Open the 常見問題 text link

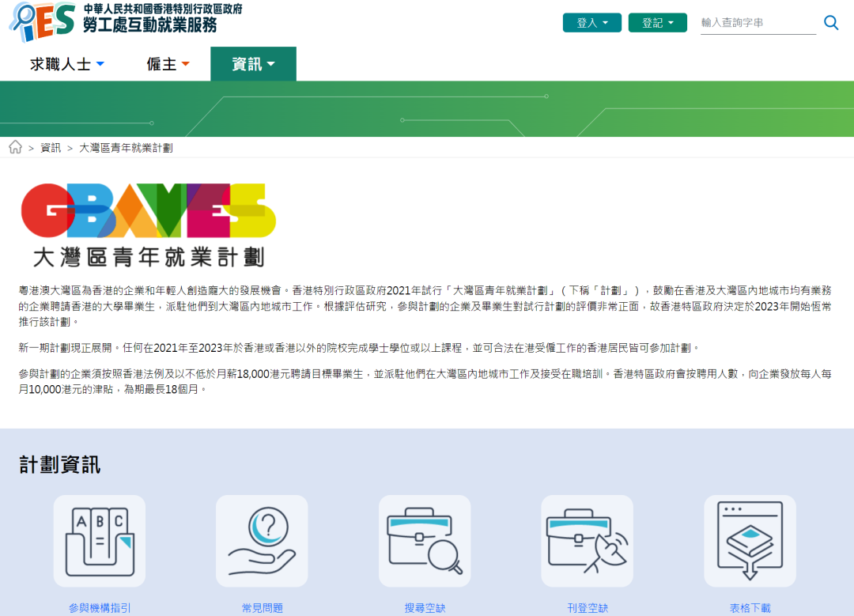262,608
